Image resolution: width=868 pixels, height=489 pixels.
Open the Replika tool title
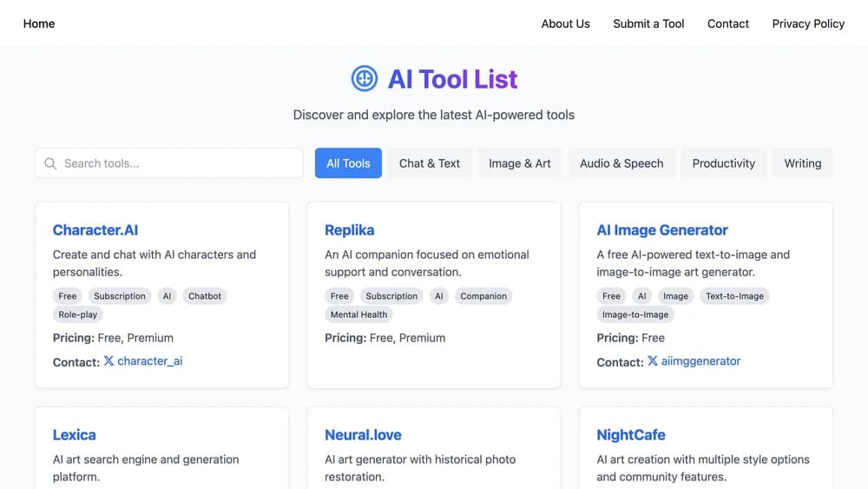[x=349, y=230]
